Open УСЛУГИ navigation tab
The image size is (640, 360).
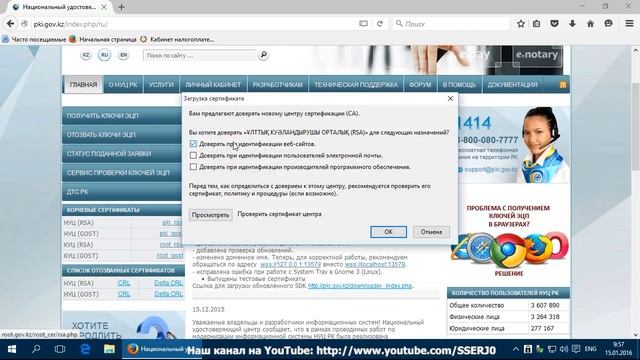pos(161,84)
